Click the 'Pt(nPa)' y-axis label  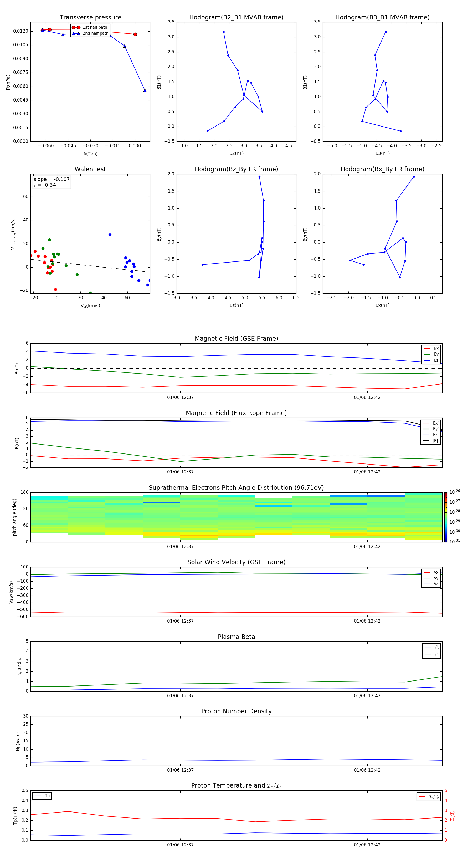click(8, 82)
